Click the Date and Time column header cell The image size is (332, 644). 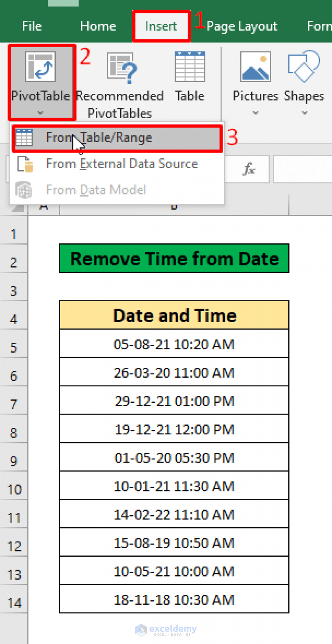[174, 315]
